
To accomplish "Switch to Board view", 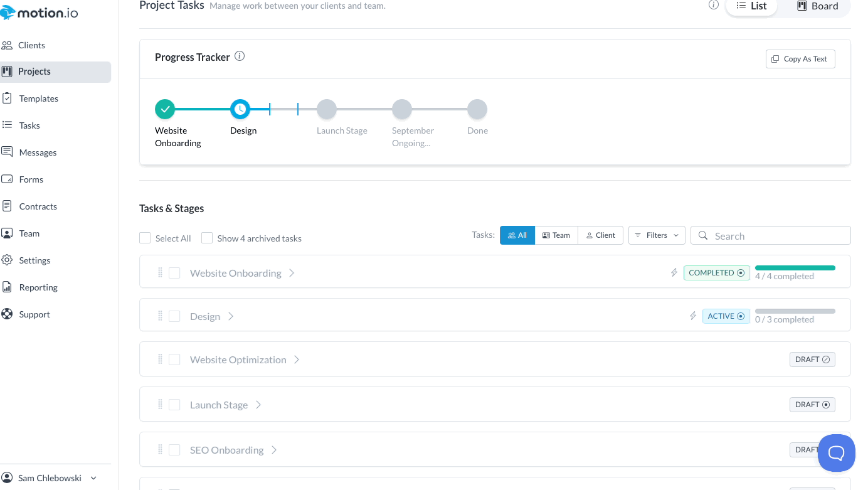I will tap(817, 6).
